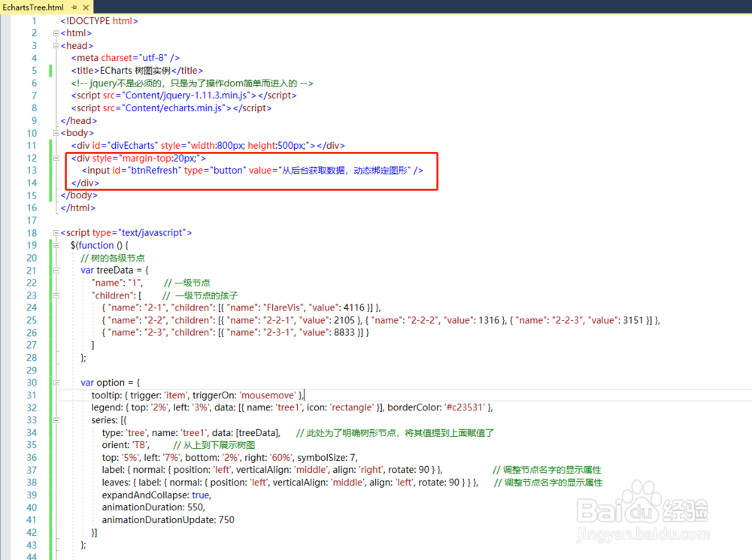This screenshot has width=752, height=560.
Task: Click the </head> closing tag
Action: pos(79,120)
